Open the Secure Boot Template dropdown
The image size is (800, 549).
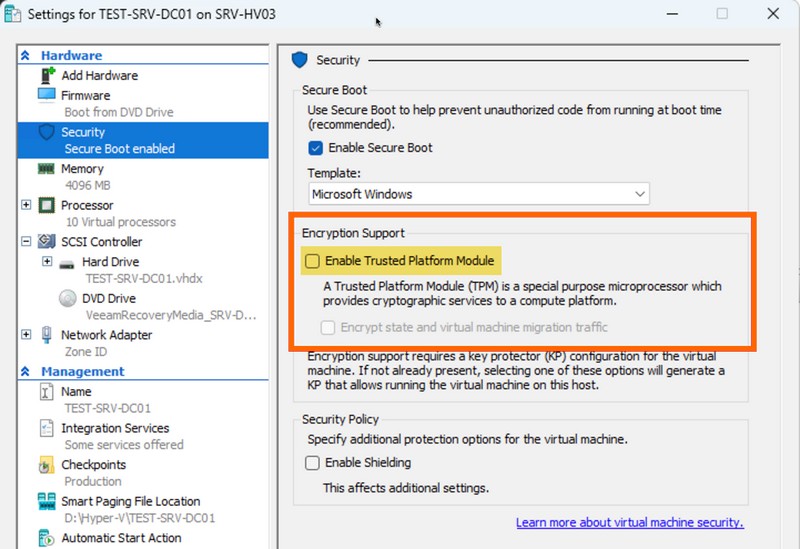coord(478,194)
